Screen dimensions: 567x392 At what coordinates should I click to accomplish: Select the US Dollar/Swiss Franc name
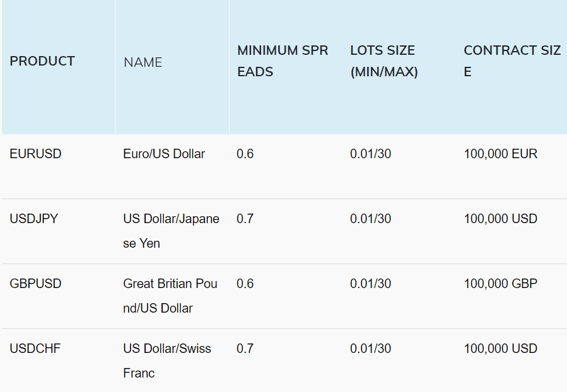(x=167, y=360)
